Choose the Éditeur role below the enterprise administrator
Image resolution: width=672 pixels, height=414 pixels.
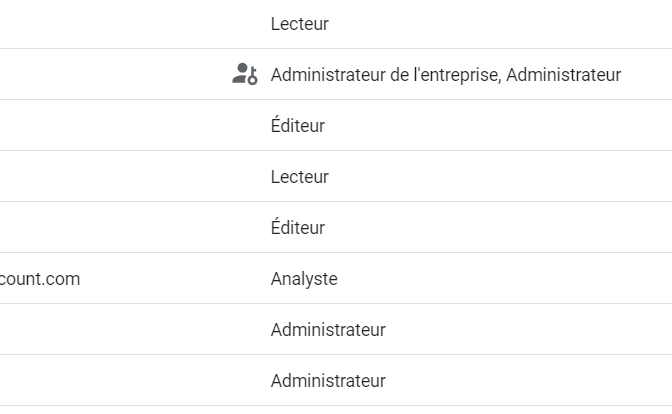(x=298, y=125)
